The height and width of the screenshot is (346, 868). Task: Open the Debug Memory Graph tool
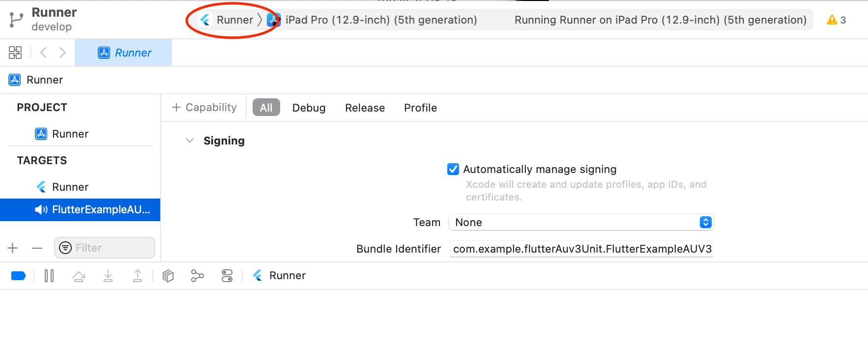pyautogui.click(x=197, y=276)
